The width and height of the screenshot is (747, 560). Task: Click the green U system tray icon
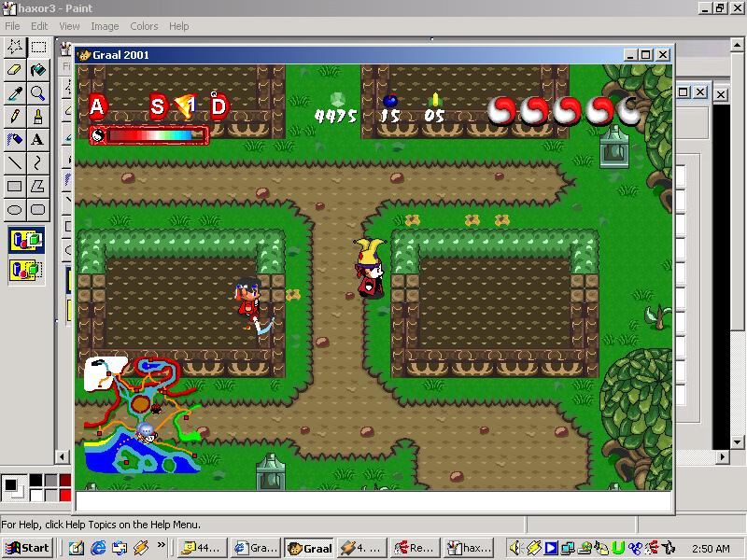(x=618, y=548)
